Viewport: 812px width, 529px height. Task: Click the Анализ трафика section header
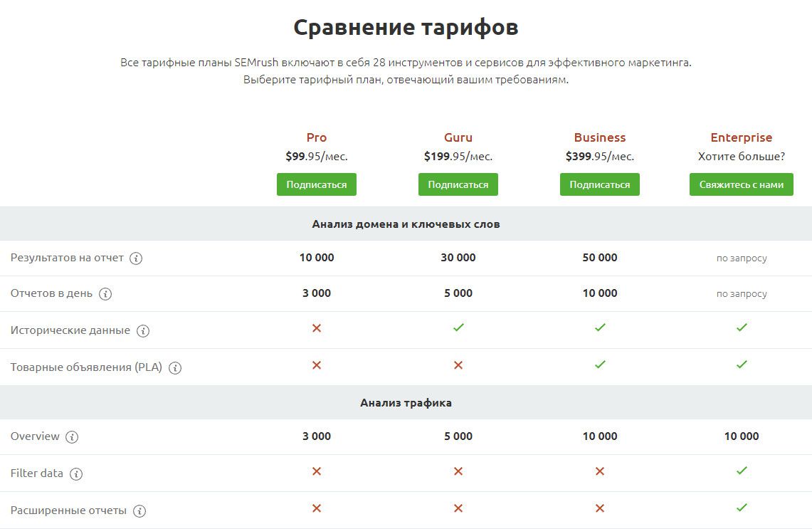pyautogui.click(x=406, y=402)
